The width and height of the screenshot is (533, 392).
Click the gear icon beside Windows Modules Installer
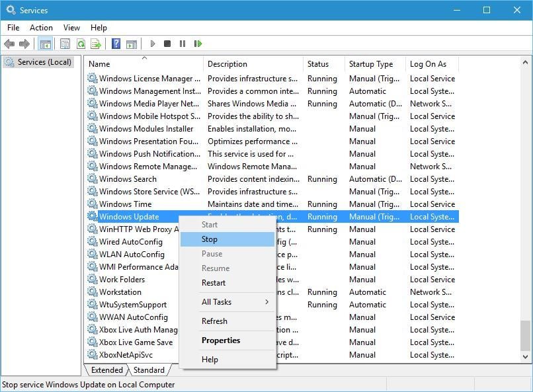tap(93, 128)
